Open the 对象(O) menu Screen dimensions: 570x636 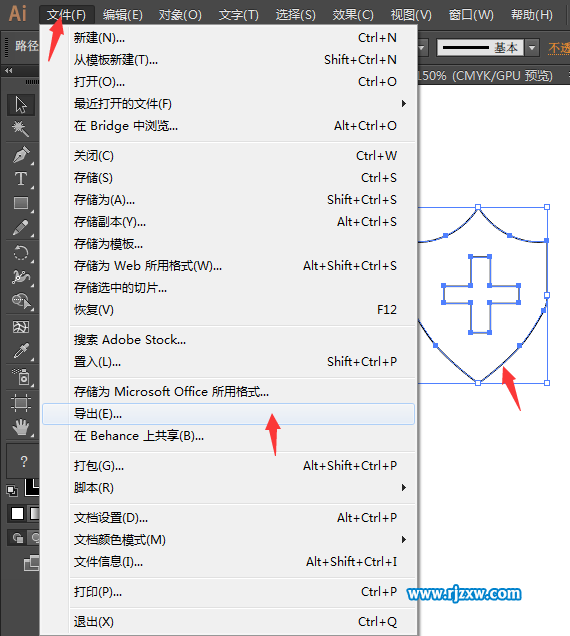coord(180,15)
